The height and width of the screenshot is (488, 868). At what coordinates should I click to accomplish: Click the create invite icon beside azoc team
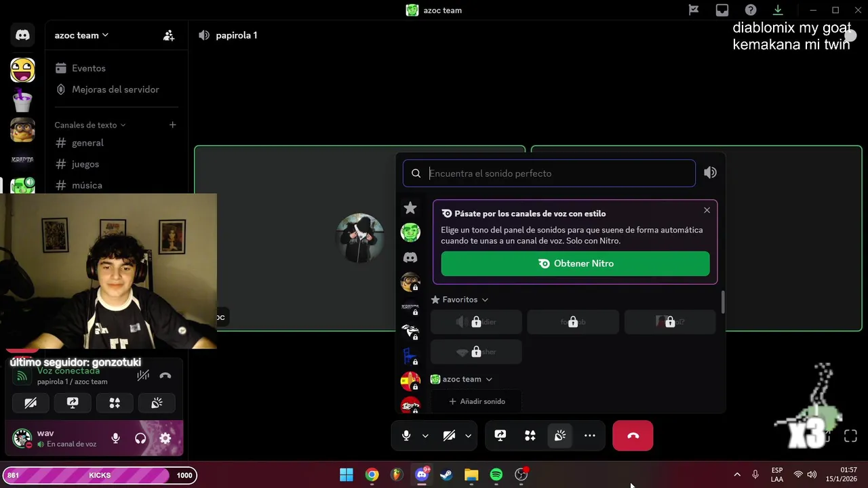tap(169, 35)
